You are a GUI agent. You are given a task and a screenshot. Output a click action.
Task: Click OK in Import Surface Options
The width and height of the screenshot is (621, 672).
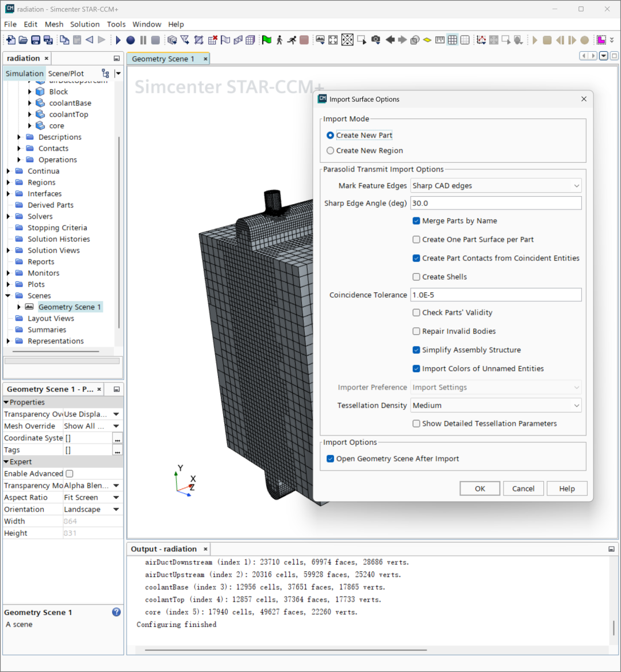[480, 488]
